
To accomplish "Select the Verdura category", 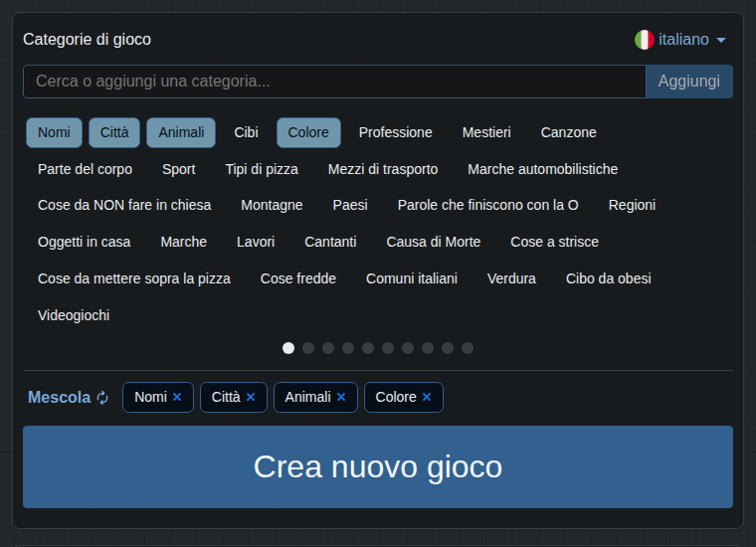I will [x=511, y=278].
